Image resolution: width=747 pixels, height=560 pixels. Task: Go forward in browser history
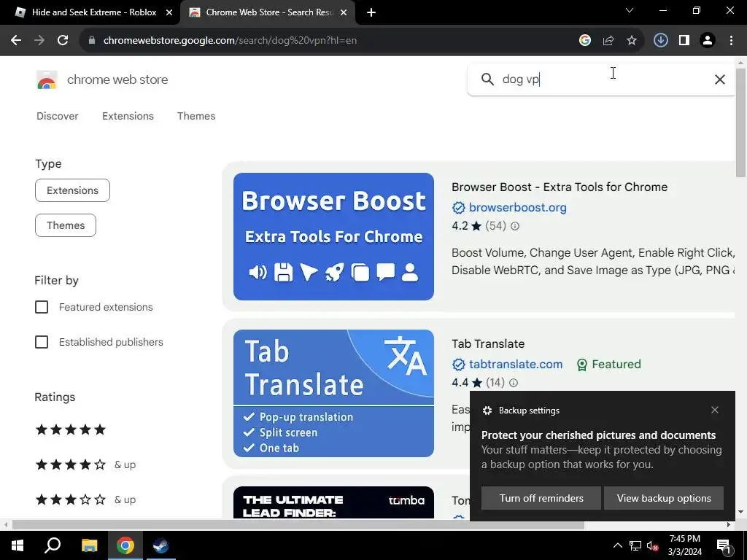pyautogui.click(x=39, y=41)
